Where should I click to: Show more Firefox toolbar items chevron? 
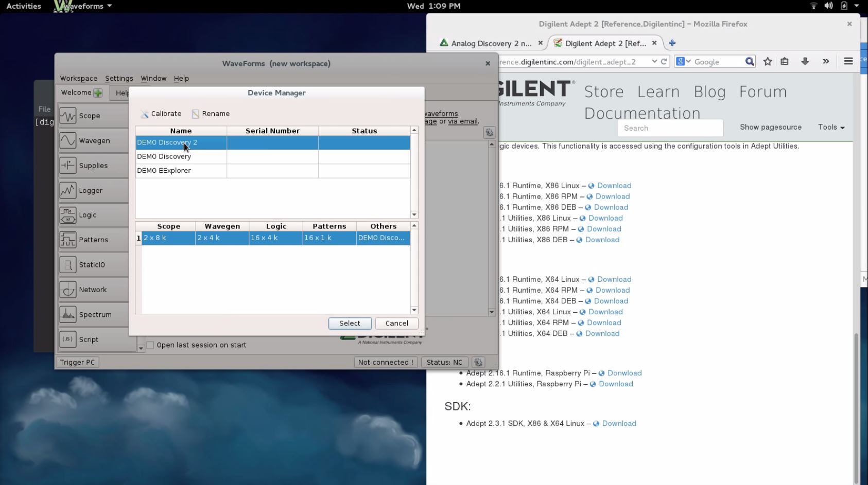coord(826,61)
